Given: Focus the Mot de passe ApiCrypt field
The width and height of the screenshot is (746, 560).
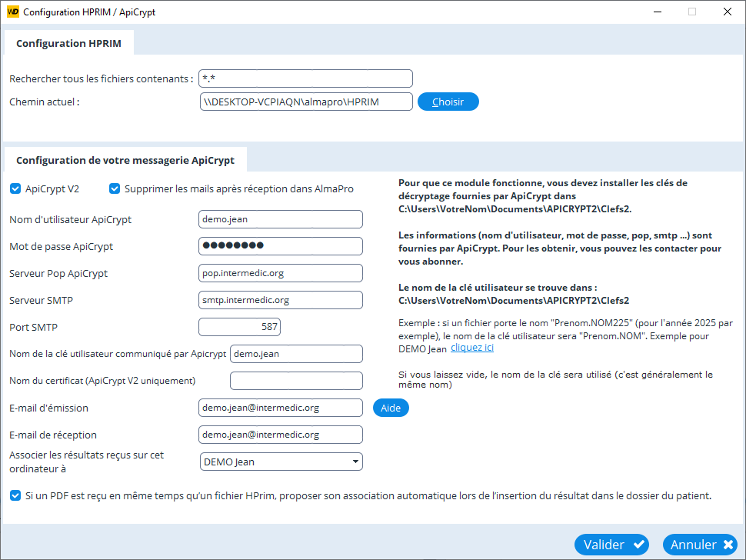Looking at the screenshot, I should pos(280,246).
